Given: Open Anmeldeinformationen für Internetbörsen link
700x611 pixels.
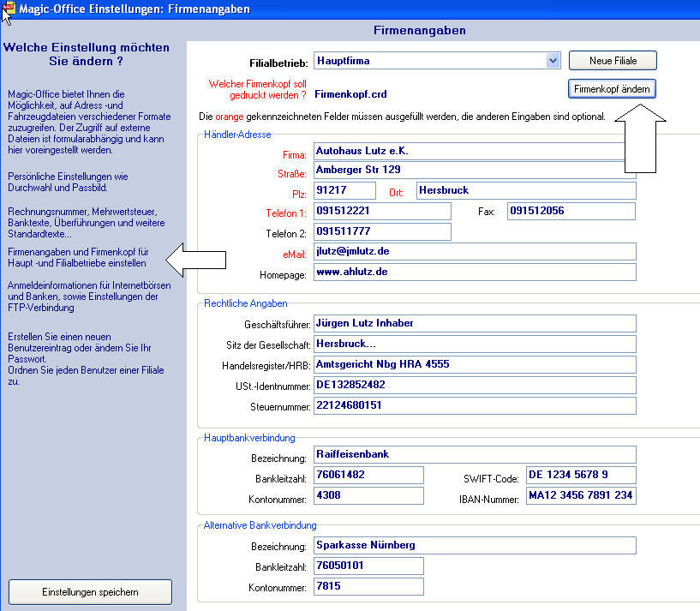Looking at the screenshot, I should (x=89, y=297).
